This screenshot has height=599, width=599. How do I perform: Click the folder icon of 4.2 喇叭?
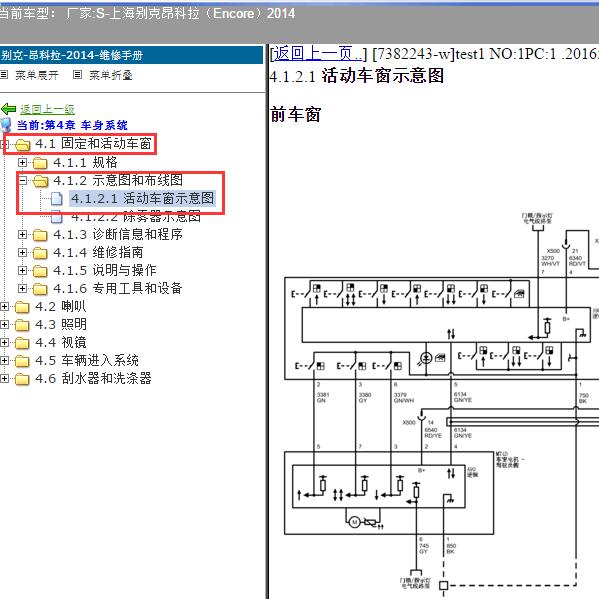tap(22, 307)
